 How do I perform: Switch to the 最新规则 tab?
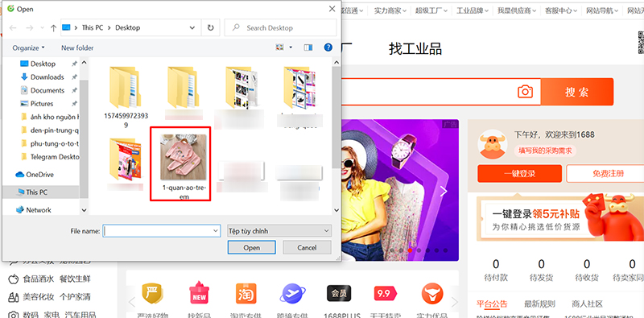pos(539,304)
